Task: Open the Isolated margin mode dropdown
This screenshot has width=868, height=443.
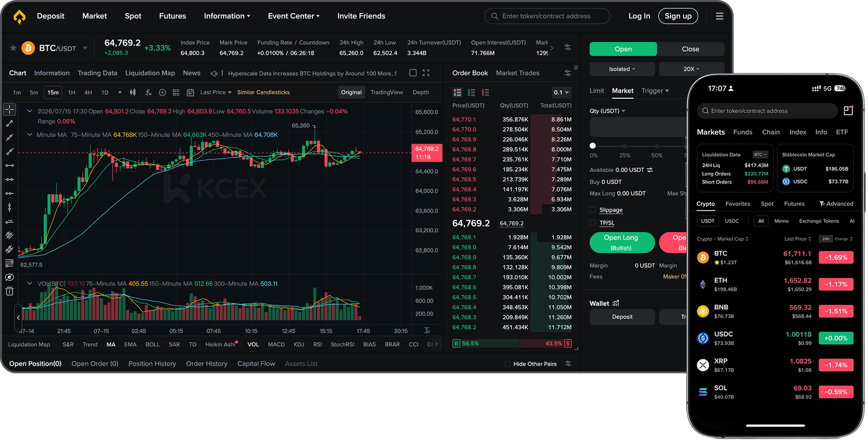Action: tap(622, 69)
